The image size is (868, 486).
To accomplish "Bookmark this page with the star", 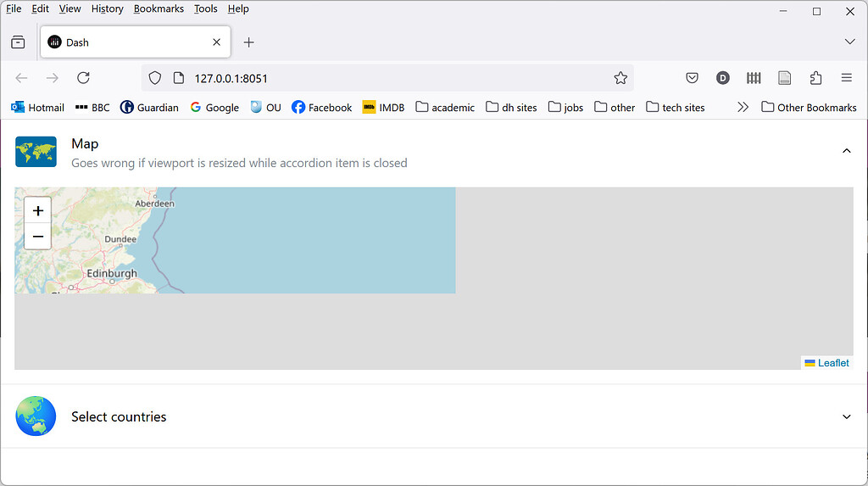I will (620, 78).
